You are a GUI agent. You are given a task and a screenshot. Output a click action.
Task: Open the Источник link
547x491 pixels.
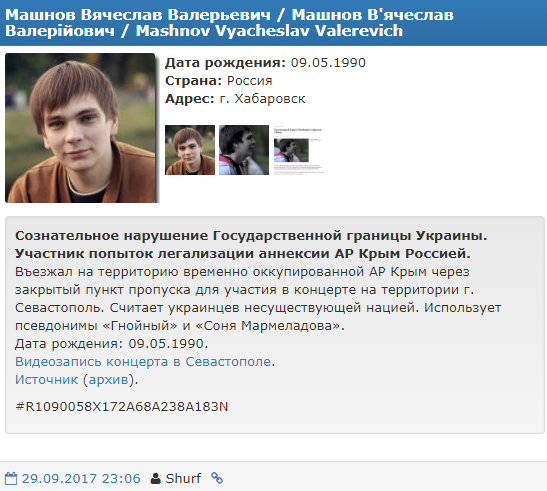tap(46, 380)
